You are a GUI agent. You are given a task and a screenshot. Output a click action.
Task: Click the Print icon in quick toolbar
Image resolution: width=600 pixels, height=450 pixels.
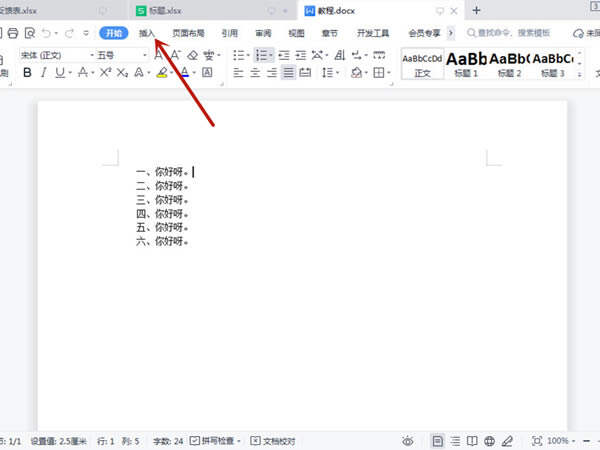(x=13, y=33)
